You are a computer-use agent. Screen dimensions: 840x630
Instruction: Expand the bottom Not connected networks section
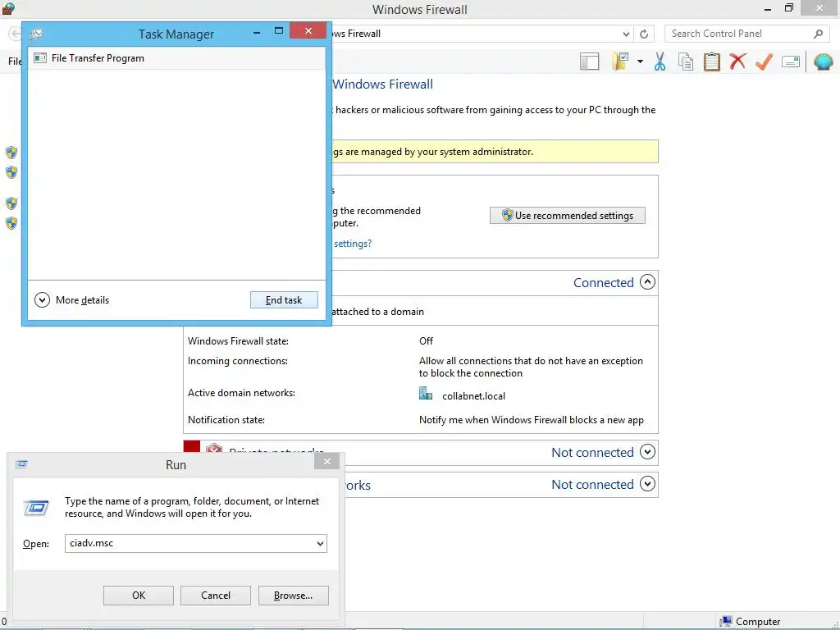pyautogui.click(x=648, y=484)
